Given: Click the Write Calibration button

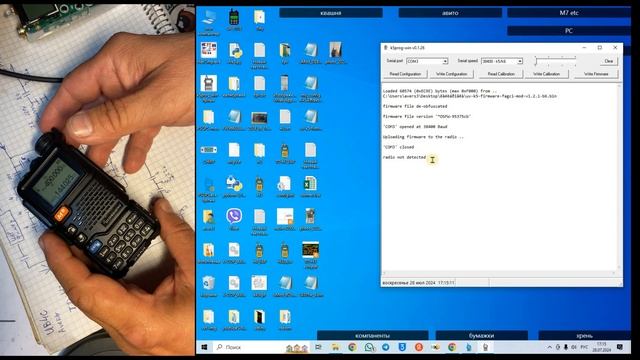Looking at the screenshot, I should [x=546, y=74].
